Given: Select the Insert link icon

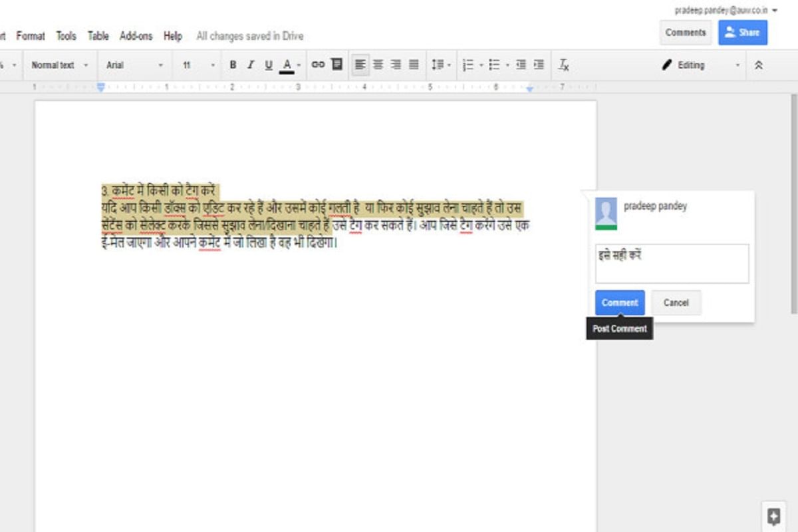Looking at the screenshot, I should pos(319,65).
